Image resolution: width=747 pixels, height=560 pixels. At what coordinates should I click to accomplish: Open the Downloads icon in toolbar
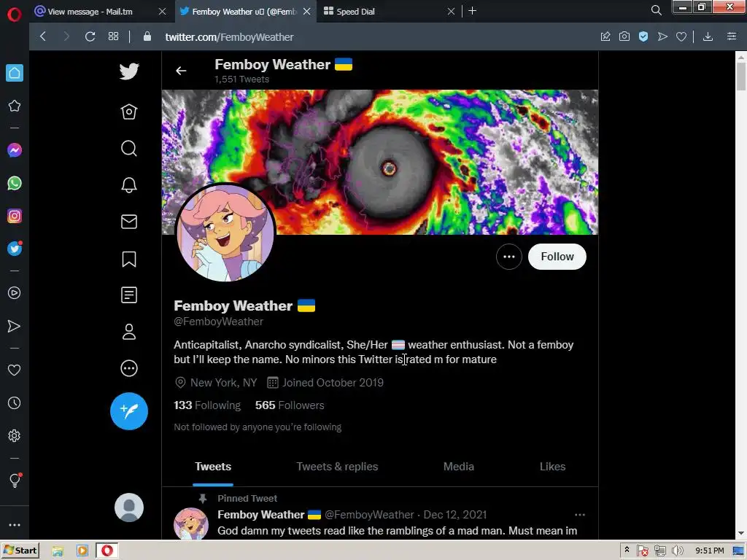(708, 36)
